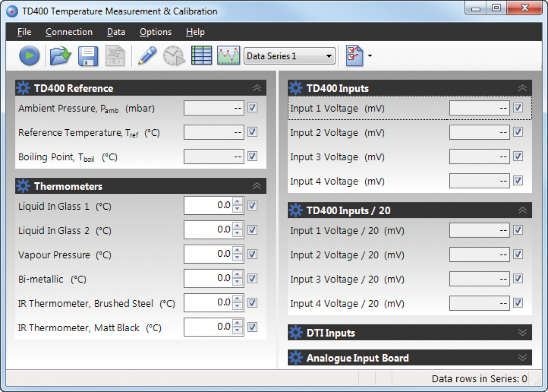Click the 'Input 3 Voltage / 20 (mV)' label
This screenshot has width=548, height=392.
coord(348,279)
